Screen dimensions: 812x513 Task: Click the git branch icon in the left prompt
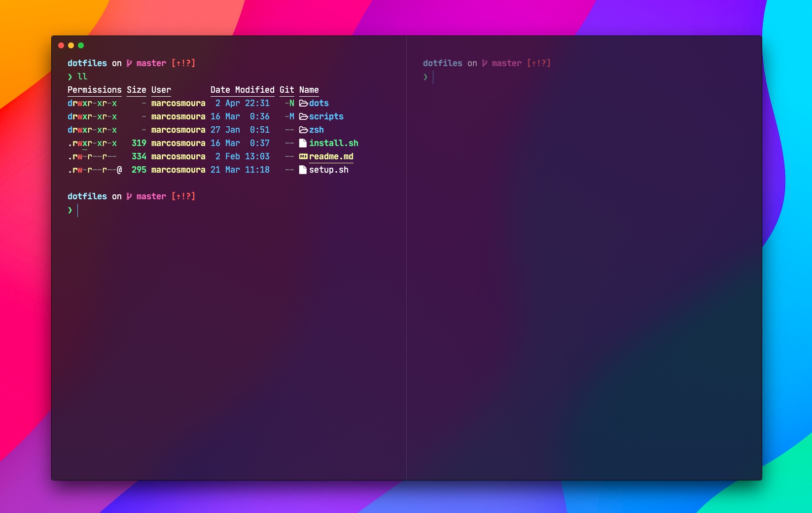128,63
